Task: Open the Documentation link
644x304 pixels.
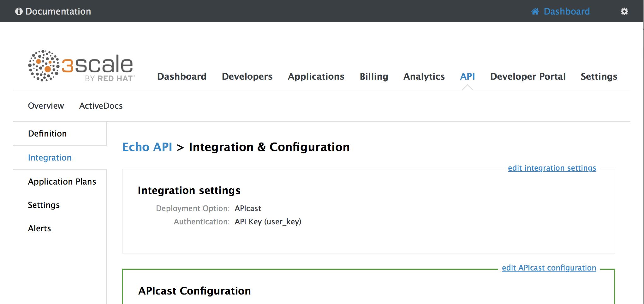Action: pos(58,11)
